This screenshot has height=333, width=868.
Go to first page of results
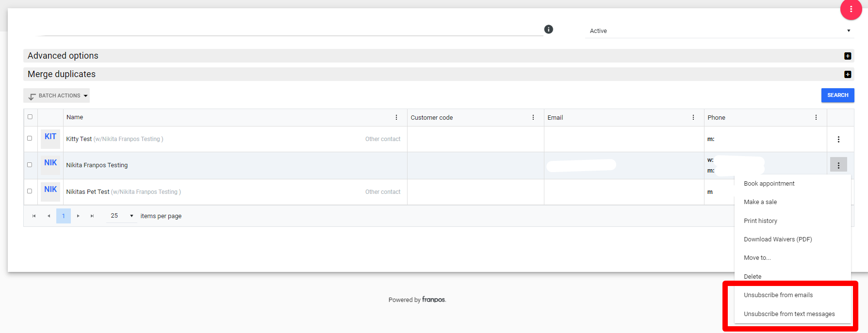pyautogui.click(x=34, y=216)
